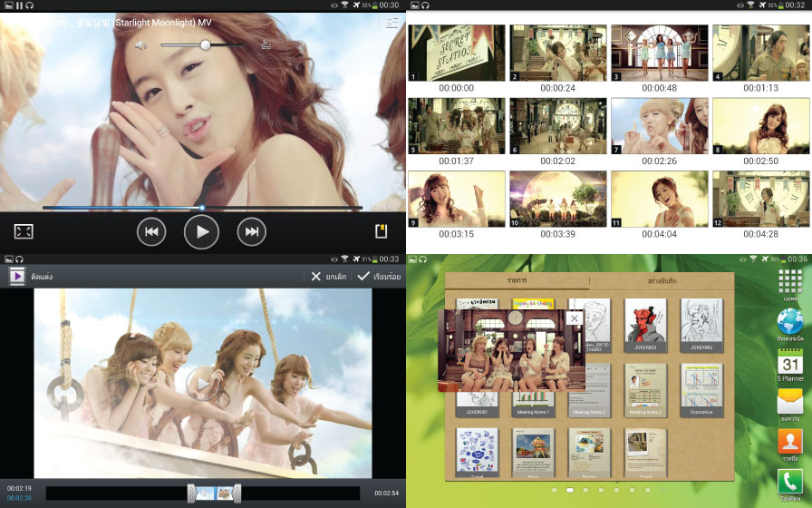This screenshot has height=508, width=812.
Task: Skip to previous video with rewind button
Action: pos(151,231)
